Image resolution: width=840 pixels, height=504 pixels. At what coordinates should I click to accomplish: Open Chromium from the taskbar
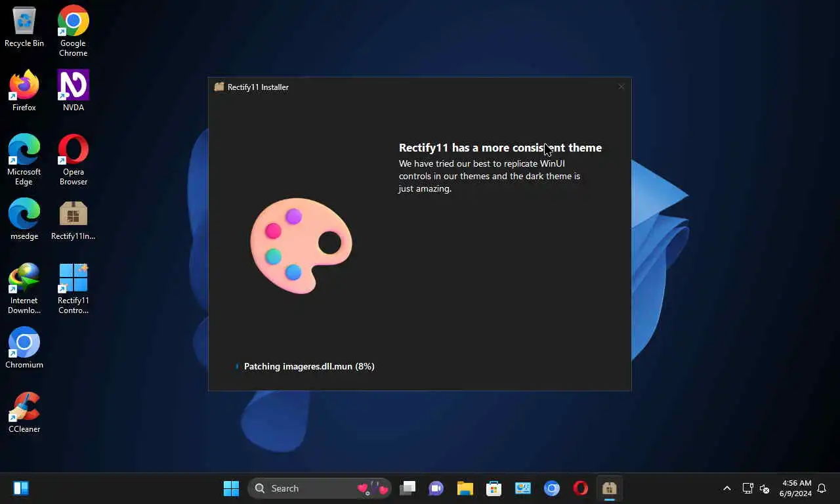pos(552,488)
